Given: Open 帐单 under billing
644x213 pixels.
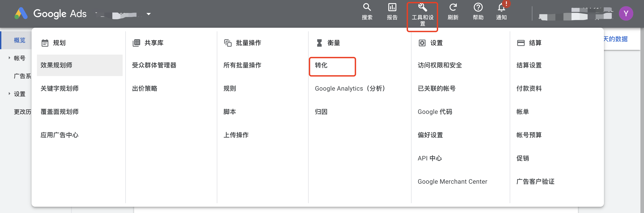Looking at the screenshot, I should (x=523, y=112).
